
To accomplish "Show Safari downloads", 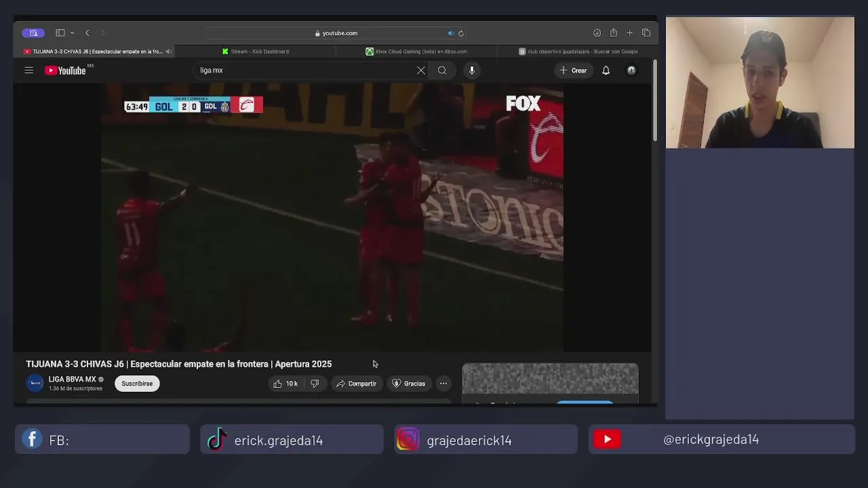I will point(597,33).
